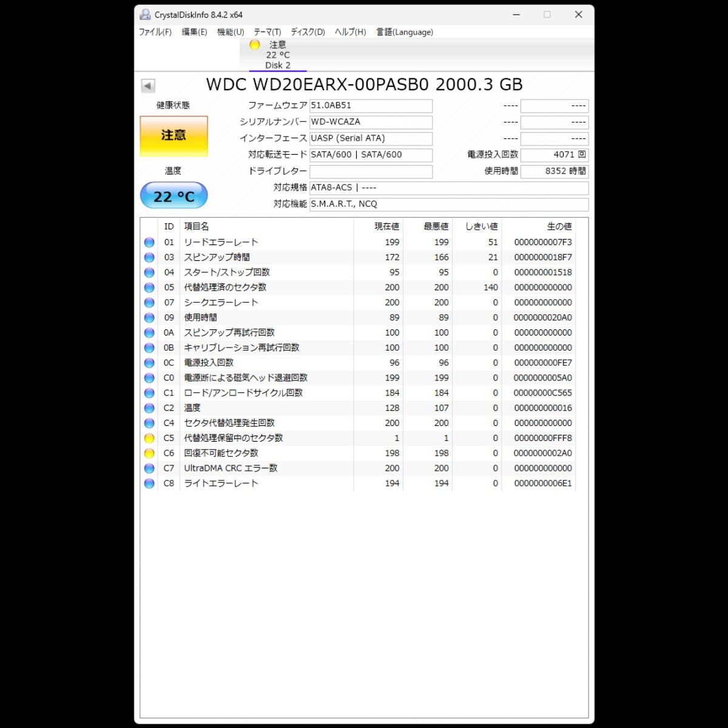The width and height of the screenshot is (728, 728).
Task: Click the status orb for ID 04 スタート/ストップ回数
Action: [149, 272]
